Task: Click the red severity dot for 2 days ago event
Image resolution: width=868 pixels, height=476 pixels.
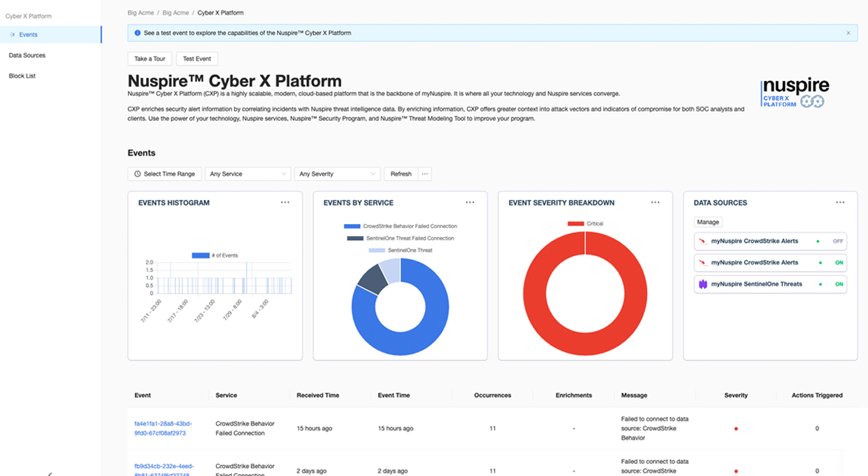Action: [x=736, y=471]
